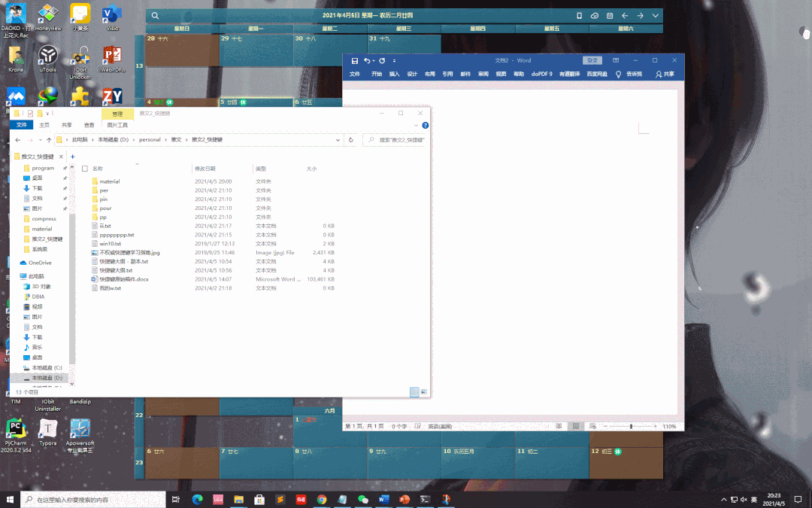
Task: Click the Refresh button in File Explorer
Action: 350,140
